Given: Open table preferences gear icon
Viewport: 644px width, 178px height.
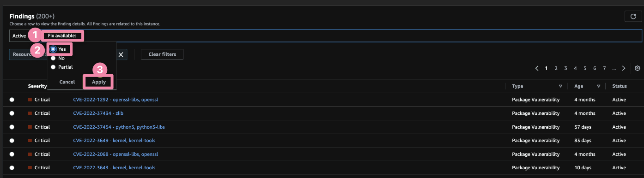Looking at the screenshot, I should (x=638, y=68).
